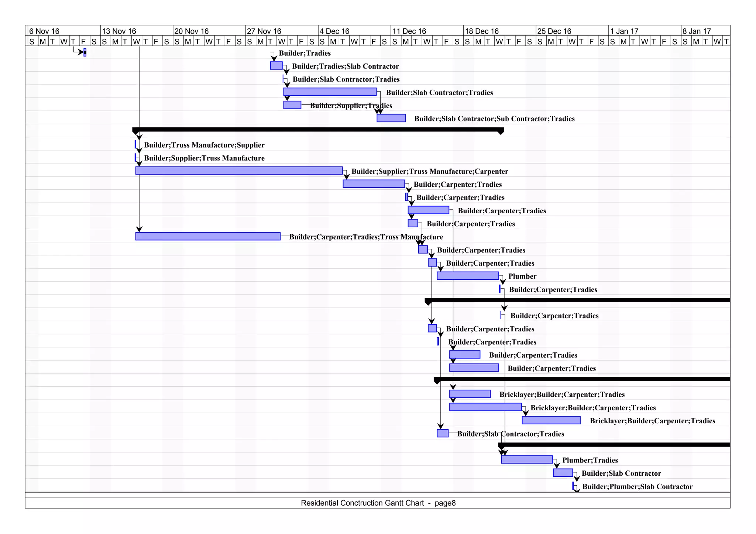Select the 25 Dec 16 week header
Viewport: 756px width, 534px height.
click(573, 31)
